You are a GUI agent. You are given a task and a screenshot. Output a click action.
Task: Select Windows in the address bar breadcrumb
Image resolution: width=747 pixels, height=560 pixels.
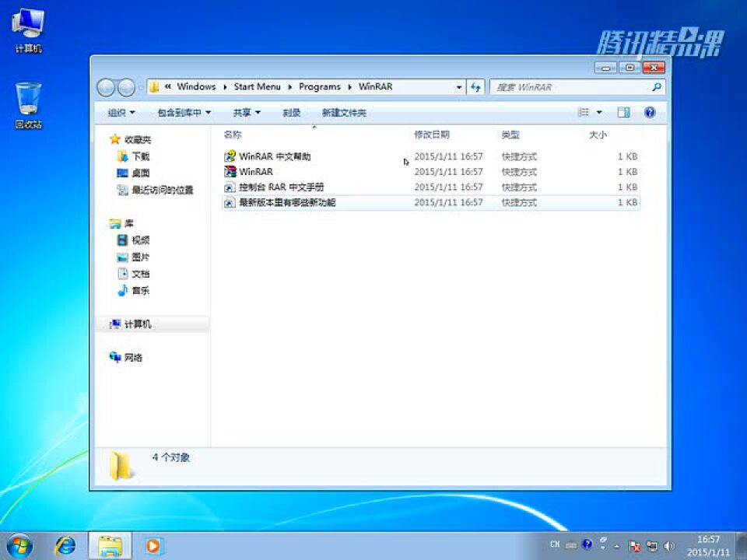click(x=196, y=86)
